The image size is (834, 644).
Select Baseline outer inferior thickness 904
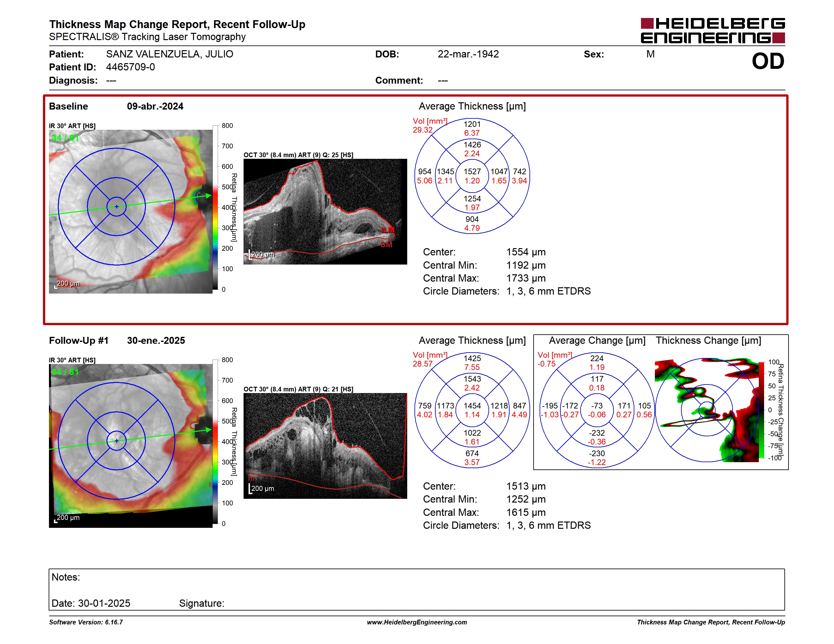pos(472,219)
